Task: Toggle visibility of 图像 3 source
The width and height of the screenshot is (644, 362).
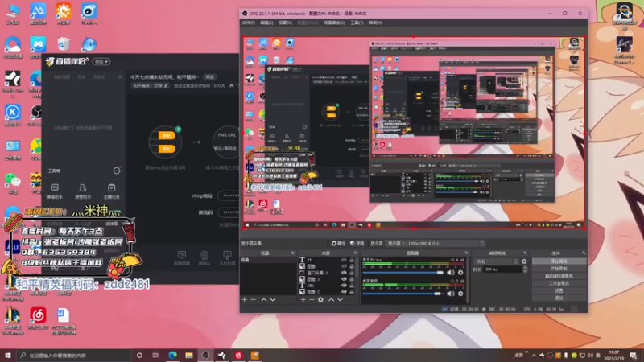Action: pos(344,279)
